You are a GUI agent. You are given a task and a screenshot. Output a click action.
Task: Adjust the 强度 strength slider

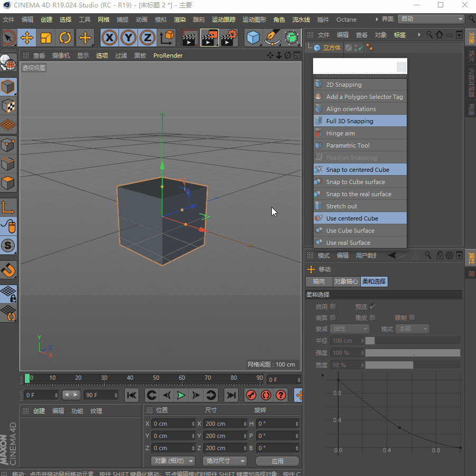coord(413,353)
